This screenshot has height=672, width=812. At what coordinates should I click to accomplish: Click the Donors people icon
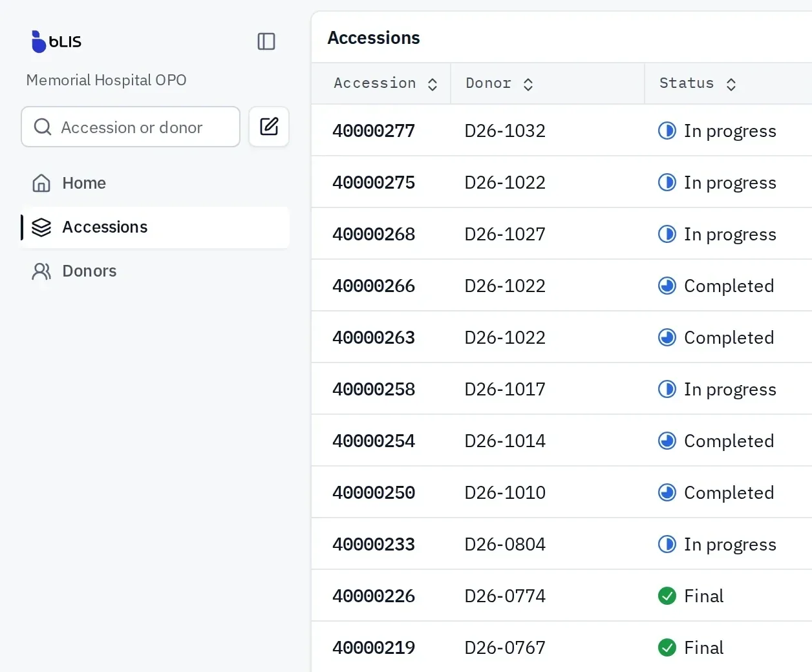tap(41, 271)
